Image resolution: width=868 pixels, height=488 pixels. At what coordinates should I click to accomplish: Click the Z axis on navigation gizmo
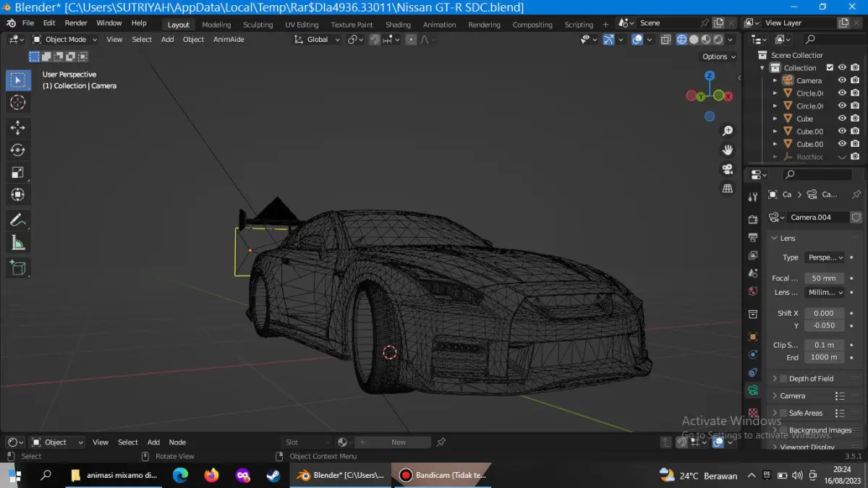tap(710, 75)
